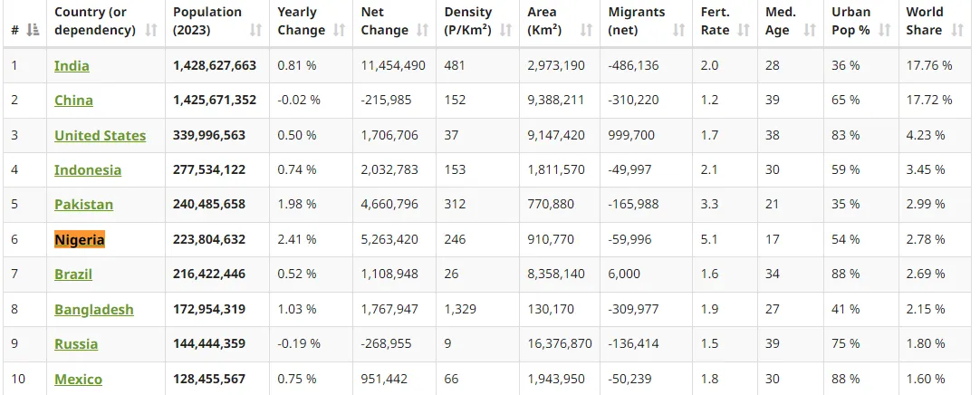Image resolution: width=980 pixels, height=395 pixels.
Task: Sort by Net Change arrows
Action: coord(423,30)
